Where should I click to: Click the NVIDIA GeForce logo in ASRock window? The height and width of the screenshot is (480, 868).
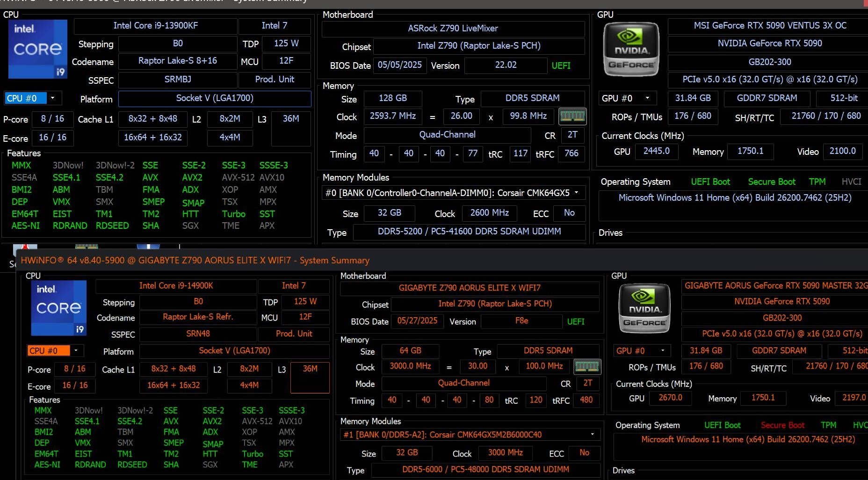click(631, 50)
